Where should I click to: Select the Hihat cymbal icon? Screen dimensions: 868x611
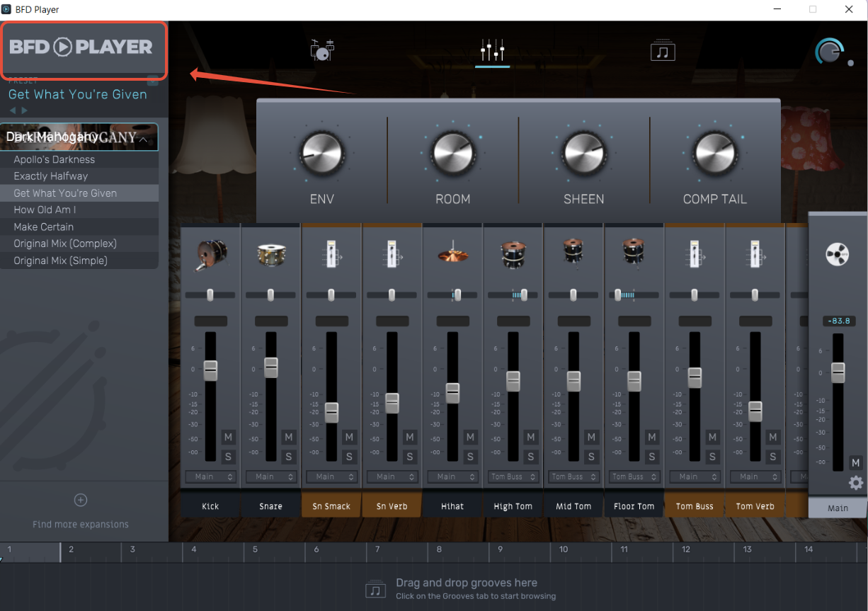pyautogui.click(x=452, y=255)
